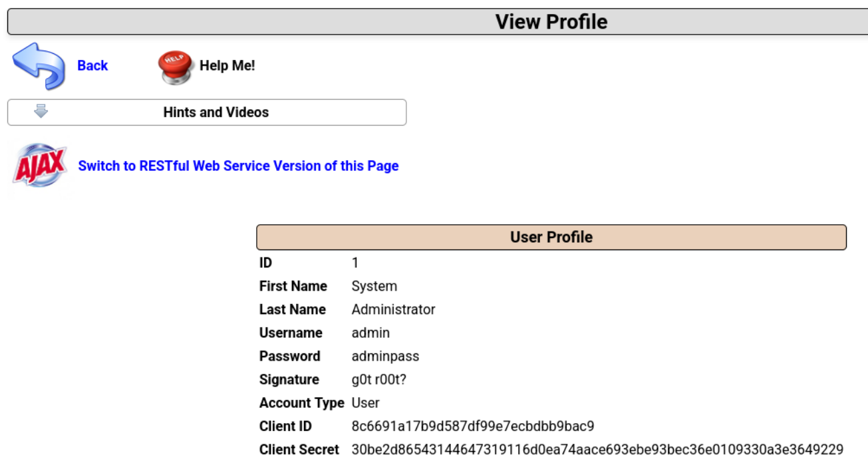Click the Account Type value User

[365, 402]
